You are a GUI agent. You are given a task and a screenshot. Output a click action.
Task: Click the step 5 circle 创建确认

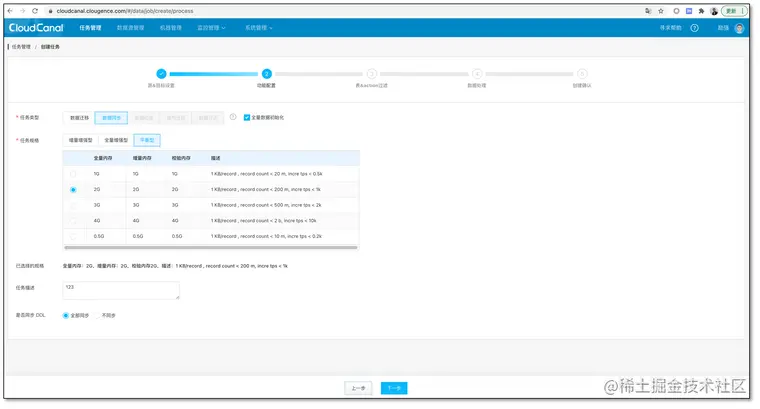pos(582,74)
